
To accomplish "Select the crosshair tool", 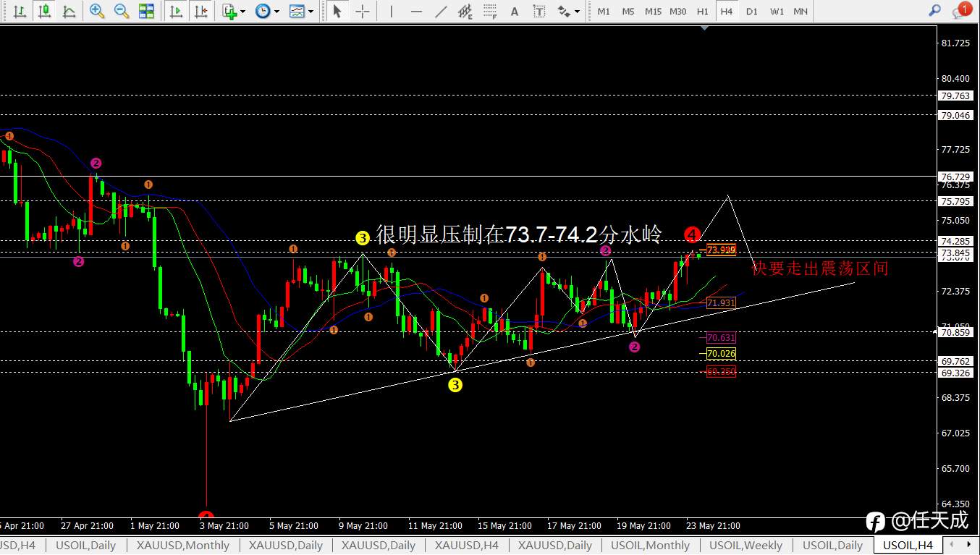I will 362,11.
